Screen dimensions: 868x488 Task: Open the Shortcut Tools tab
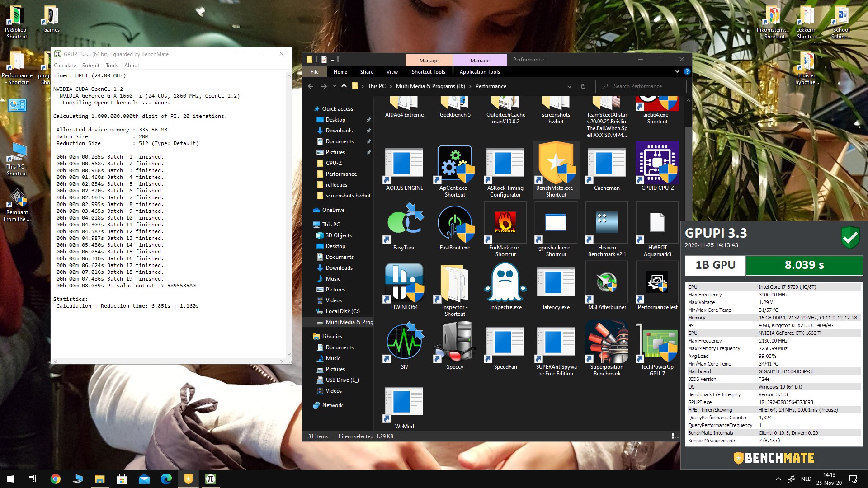pyautogui.click(x=429, y=72)
